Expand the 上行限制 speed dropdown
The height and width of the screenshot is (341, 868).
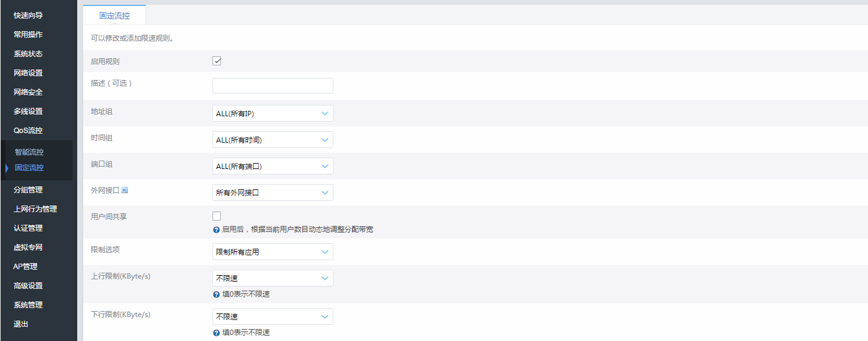coord(272,278)
